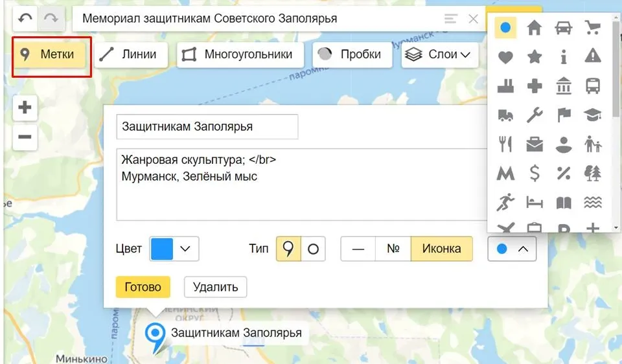Open the map description menu icon
Screen dimensions: 622x364
click(451, 19)
